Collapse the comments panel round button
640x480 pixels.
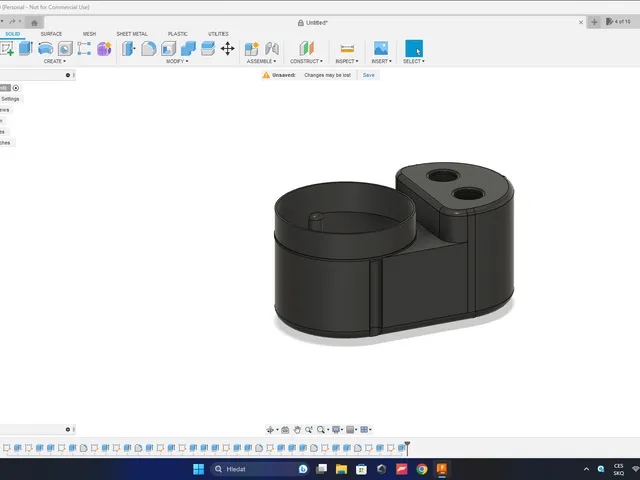[68, 429]
